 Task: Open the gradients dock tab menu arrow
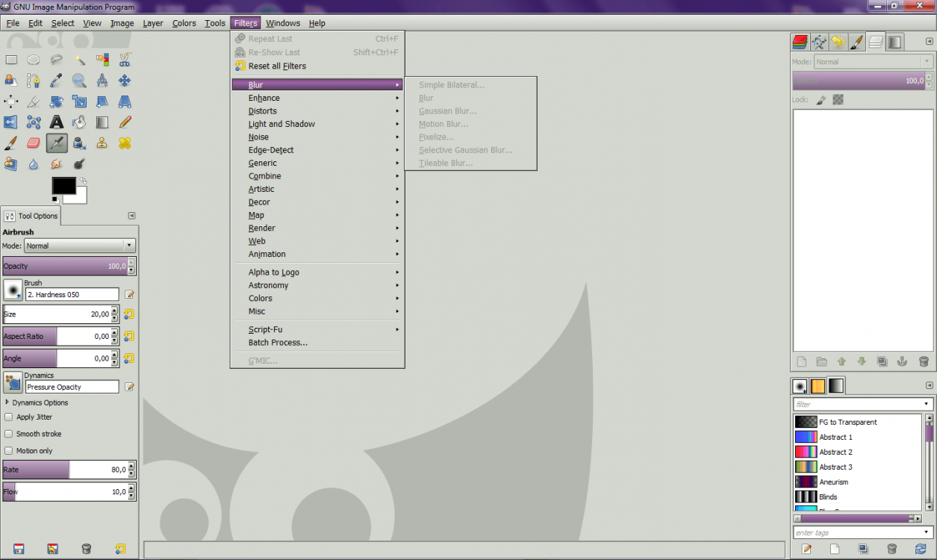pos(929,385)
